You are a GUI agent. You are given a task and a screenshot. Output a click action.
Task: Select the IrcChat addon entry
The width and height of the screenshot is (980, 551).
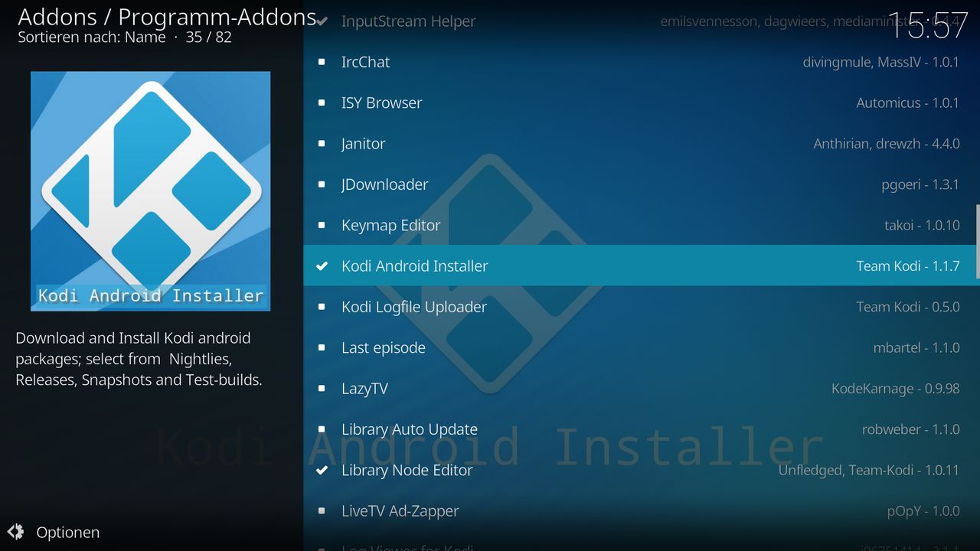640,62
